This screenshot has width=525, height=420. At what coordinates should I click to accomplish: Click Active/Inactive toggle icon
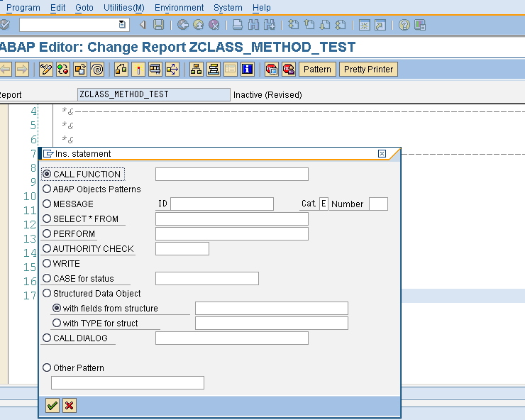click(63, 70)
